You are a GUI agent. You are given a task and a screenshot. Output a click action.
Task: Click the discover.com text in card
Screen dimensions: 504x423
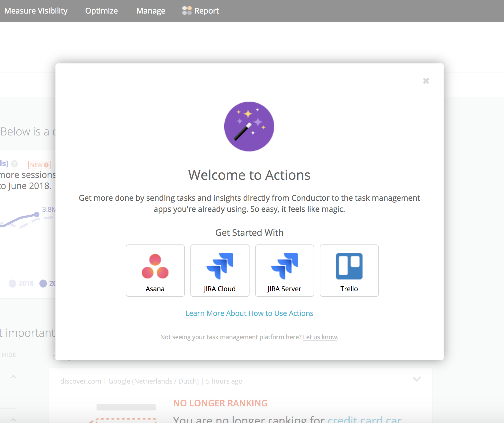[x=81, y=381]
